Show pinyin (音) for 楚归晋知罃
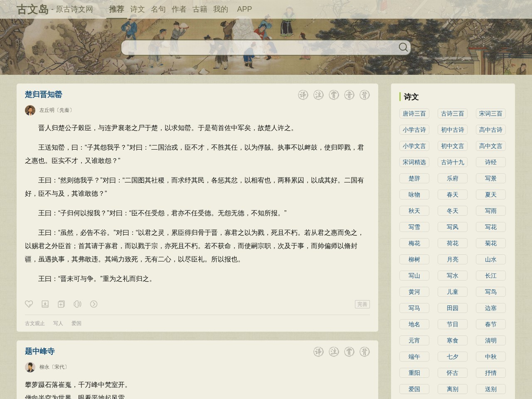Image resolution: width=532 pixels, height=399 pixels. tap(349, 95)
